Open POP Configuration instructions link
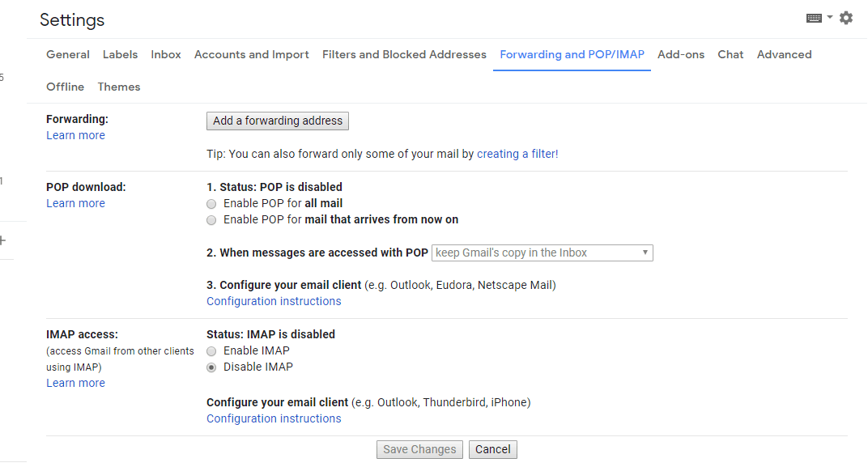Image resolution: width=868 pixels, height=467 pixels. click(274, 302)
